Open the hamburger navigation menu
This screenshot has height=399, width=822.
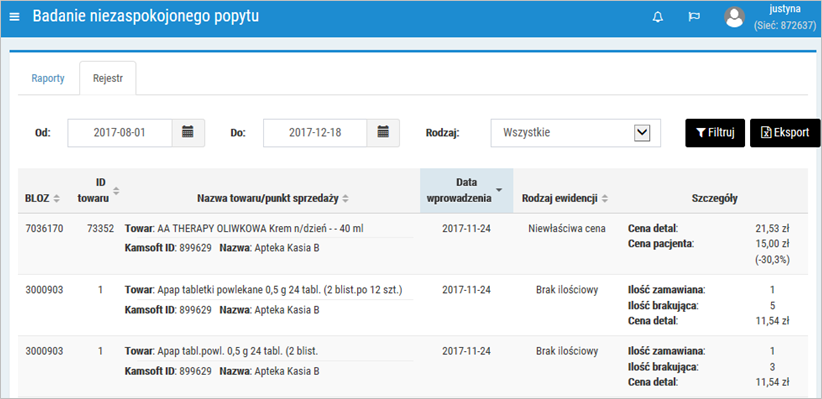15,17
